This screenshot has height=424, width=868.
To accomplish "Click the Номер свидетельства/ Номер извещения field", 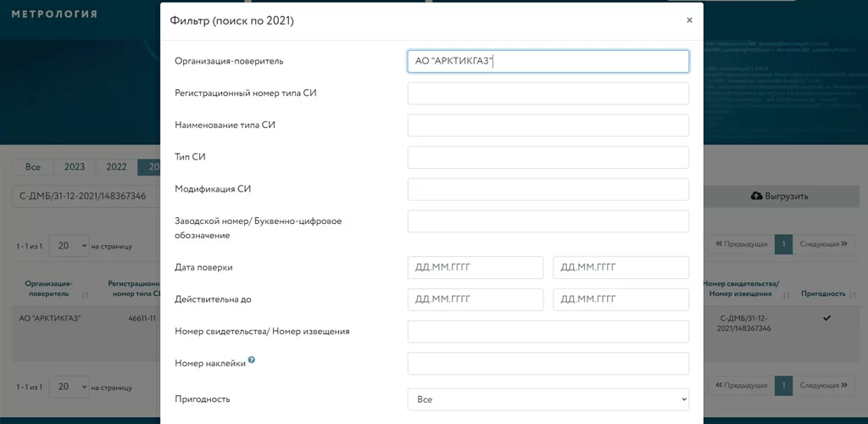I will click(x=548, y=332).
